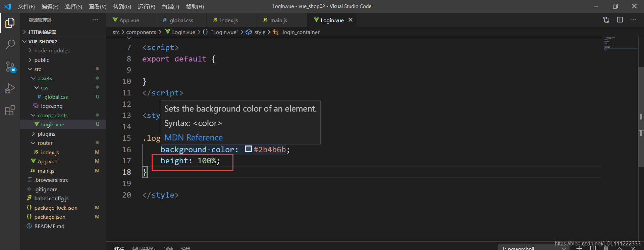The width and height of the screenshot is (644, 250).
Task: Click the VS Code logo in title bar
Action: pyautogui.click(x=7, y=6)
